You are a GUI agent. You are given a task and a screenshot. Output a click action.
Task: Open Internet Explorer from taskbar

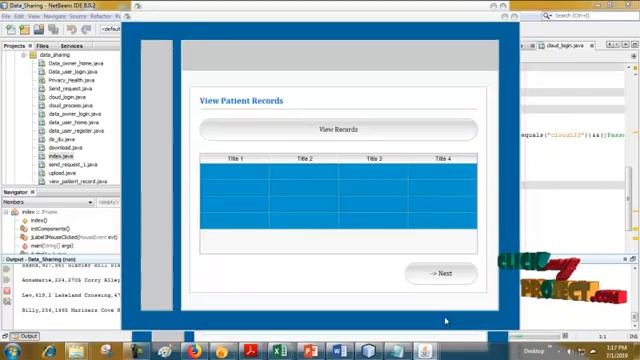pyautogui.click(x=49, y=351)
